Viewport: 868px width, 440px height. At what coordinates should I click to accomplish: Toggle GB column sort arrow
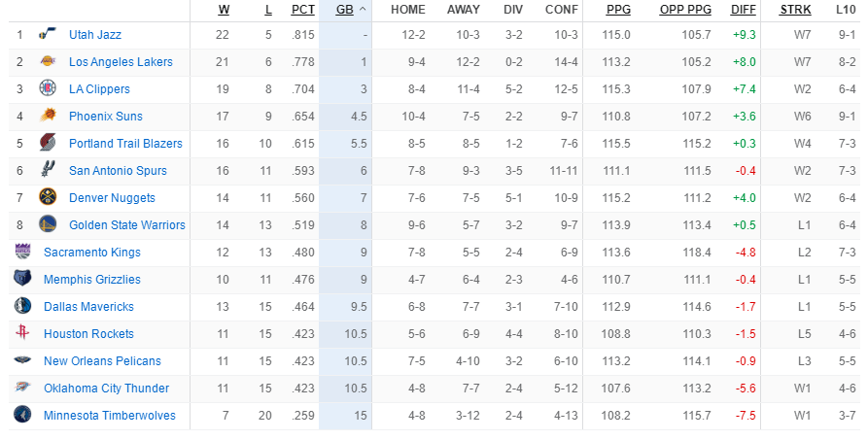[x=363, y=10]
